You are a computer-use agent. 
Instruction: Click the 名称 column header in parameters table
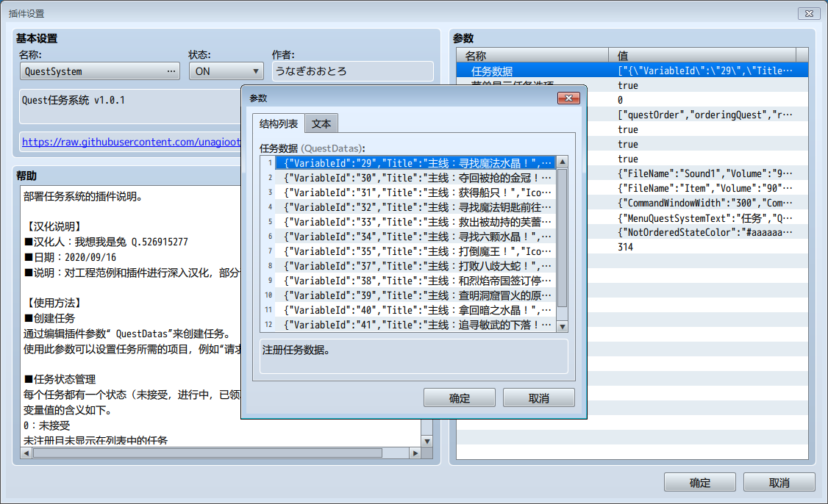(532, 55)
